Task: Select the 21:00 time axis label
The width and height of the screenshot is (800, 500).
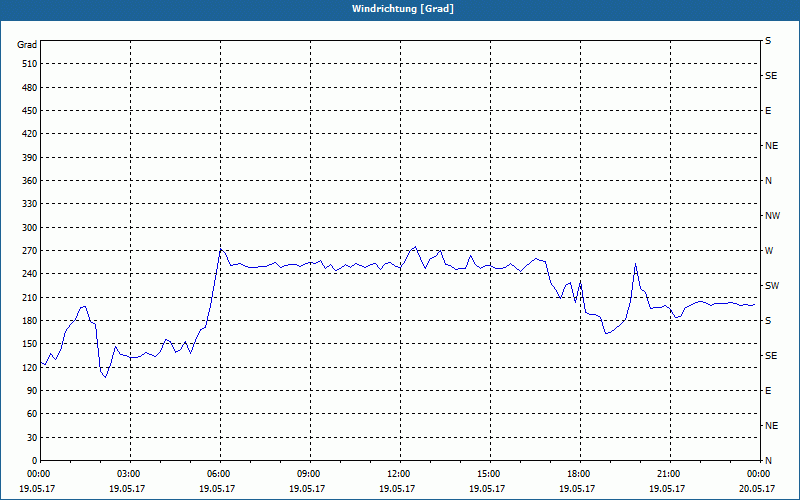Action: pyautogui.click(x=670, y=474)
